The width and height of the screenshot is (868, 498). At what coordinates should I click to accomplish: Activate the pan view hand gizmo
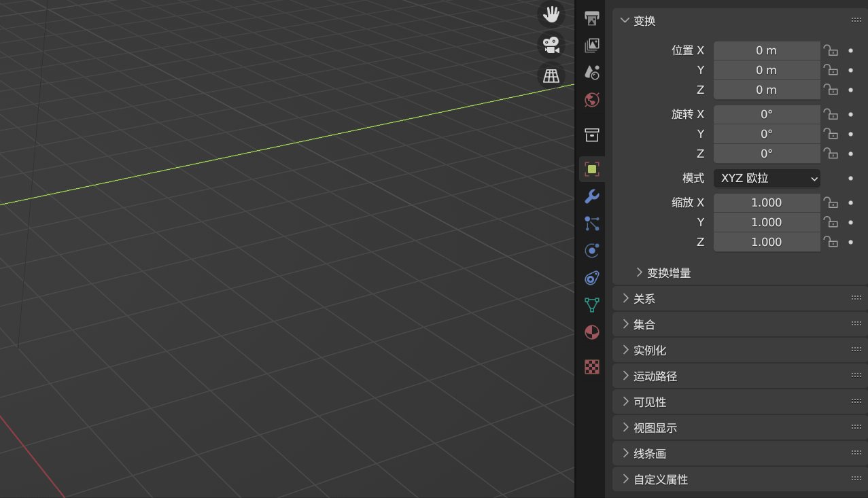pos(551,14)
